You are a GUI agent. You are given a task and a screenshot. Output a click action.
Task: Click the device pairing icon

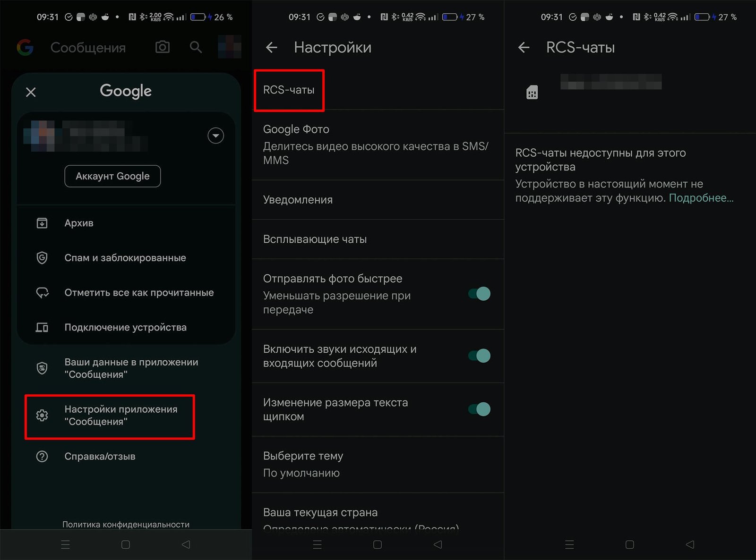click(x=42, y=327)
